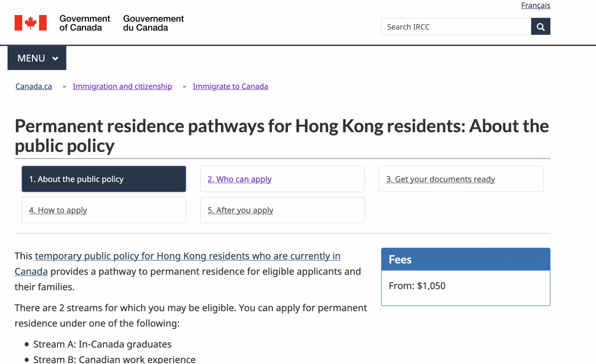Click the Canadian flag icon
The height and width of the screenshot is (364, 596).
click(x=31, y=23)
